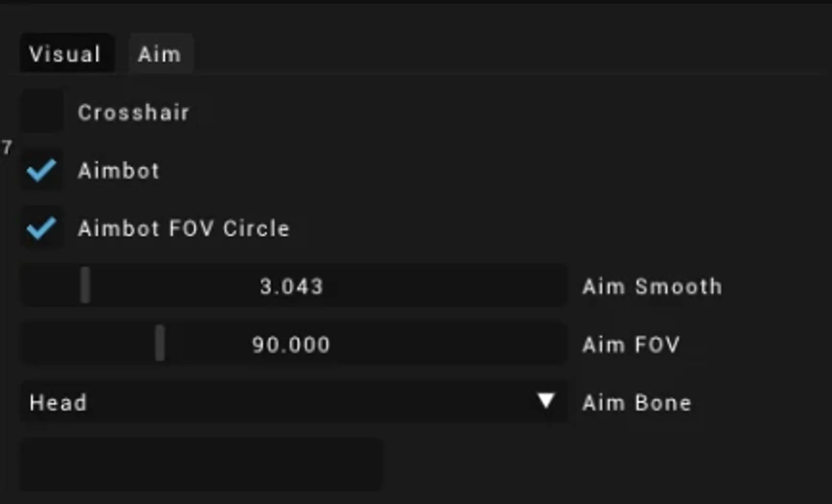The width and height of the screenshot is (832, 504).
Task: Click the Aim Smooth label
Action: click(652, 286)
